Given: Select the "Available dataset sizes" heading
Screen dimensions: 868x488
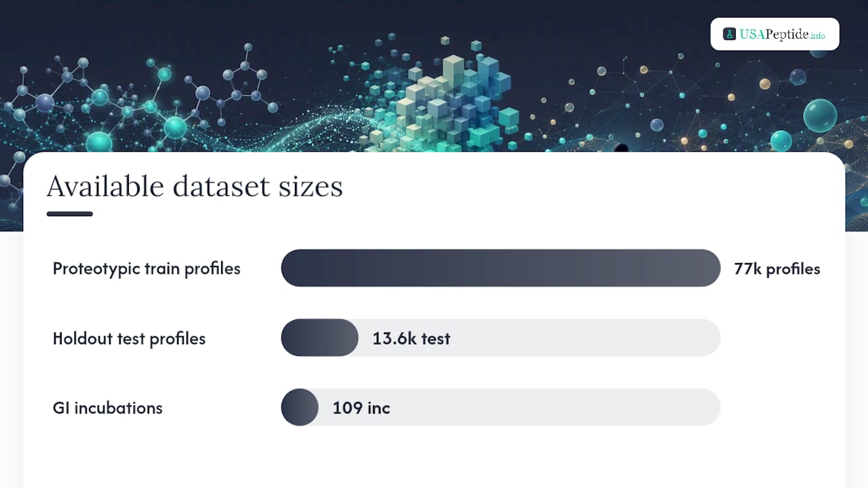Looking at the screenshot, I should (x=195, y=186).
